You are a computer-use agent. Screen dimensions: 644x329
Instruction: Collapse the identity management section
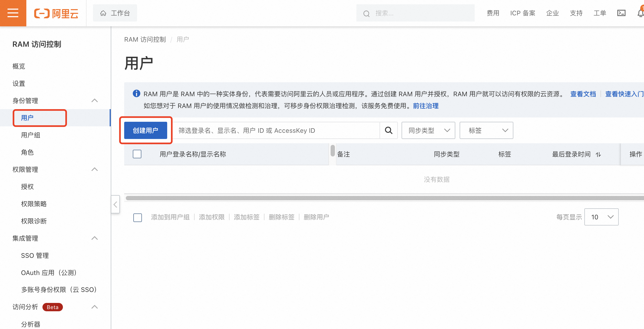(94, 101)
